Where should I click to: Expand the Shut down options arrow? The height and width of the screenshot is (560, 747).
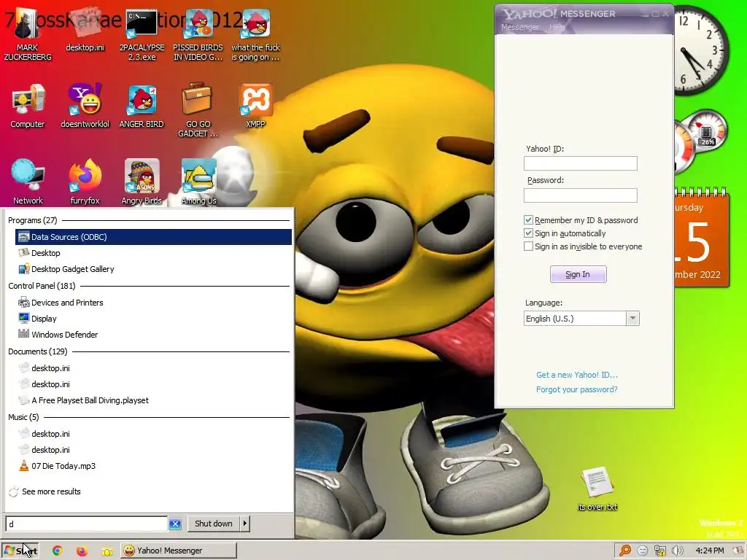tap(244, 524)
